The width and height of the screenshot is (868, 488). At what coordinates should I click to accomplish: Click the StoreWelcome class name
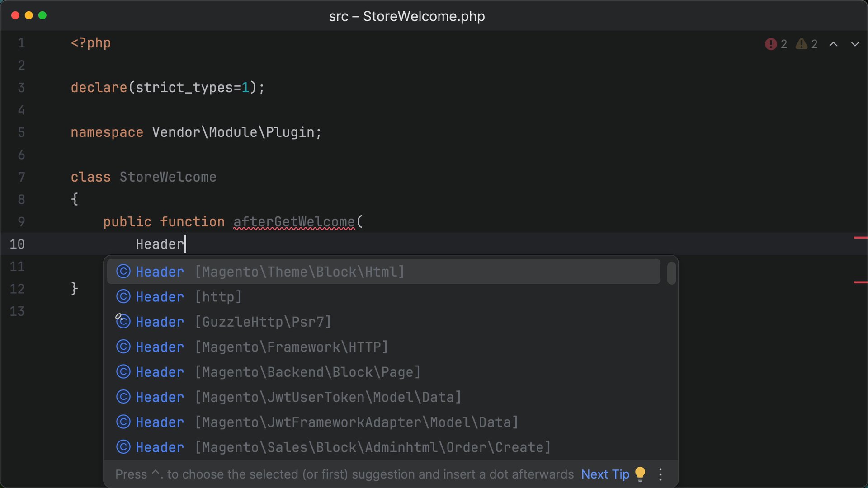tap(168, 177)
